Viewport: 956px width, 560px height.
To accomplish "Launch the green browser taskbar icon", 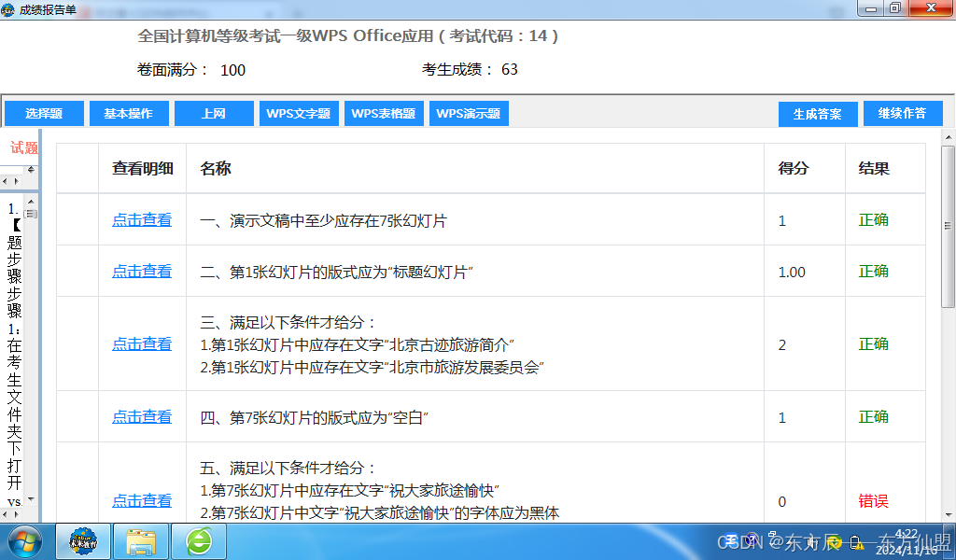I will [199, 541].
